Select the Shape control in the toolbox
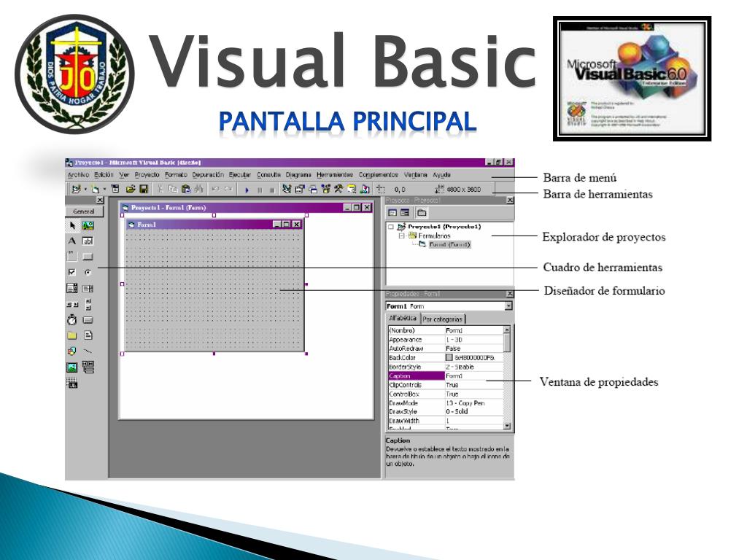Screen dimensions: 747x560 [72, 351]
